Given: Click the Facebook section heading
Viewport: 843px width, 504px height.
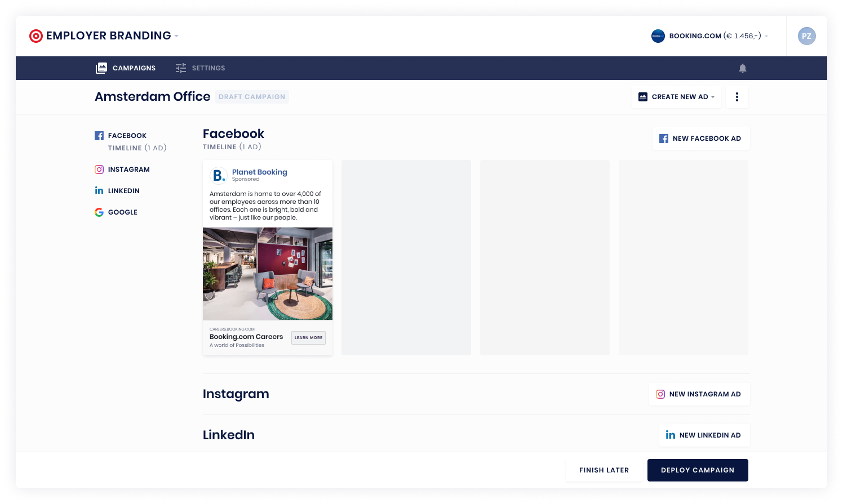Looking at the screenshot, I should 233,134.
